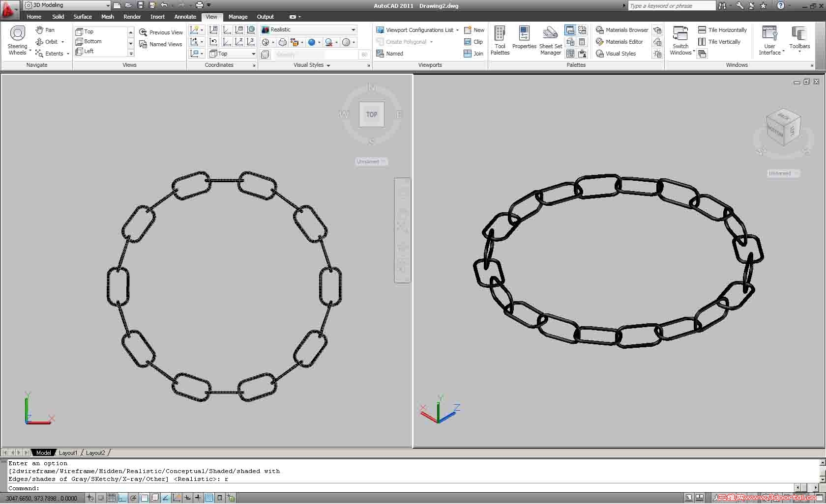
Task: Toggle Object Snap in status bar
Action: 144,498
